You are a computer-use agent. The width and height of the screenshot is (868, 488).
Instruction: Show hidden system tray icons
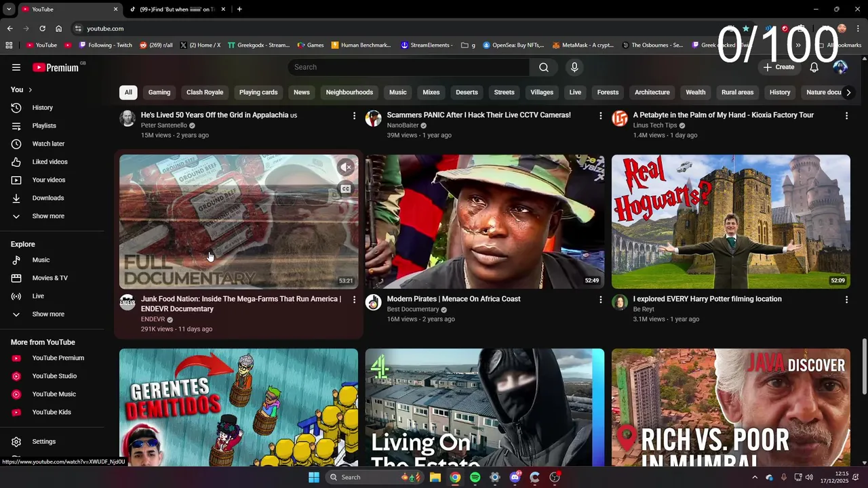coord(755,477)
